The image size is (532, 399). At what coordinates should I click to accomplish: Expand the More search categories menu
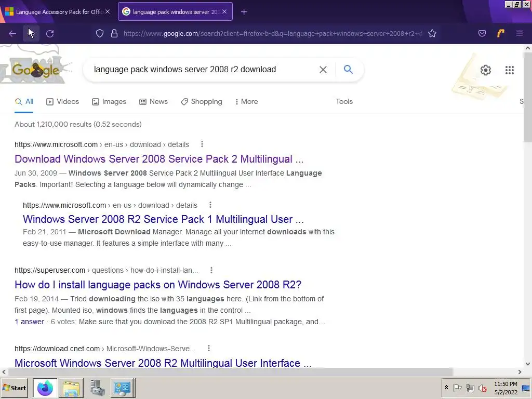click(247, 101)
